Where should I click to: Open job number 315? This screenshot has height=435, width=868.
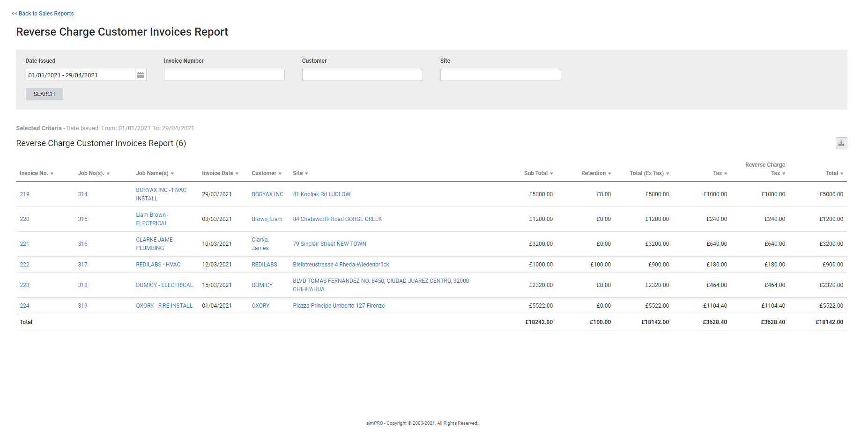click(82, 219)
